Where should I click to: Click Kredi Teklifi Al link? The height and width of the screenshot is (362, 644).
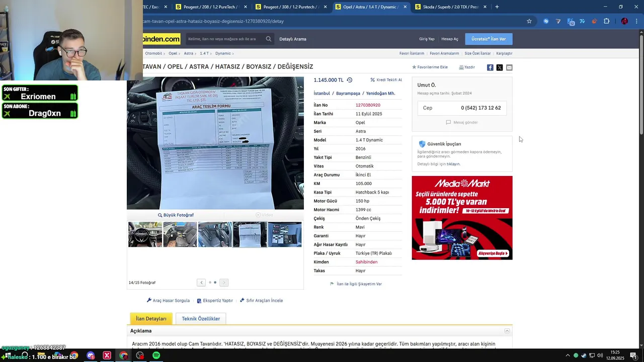click(x=386, y=80)
